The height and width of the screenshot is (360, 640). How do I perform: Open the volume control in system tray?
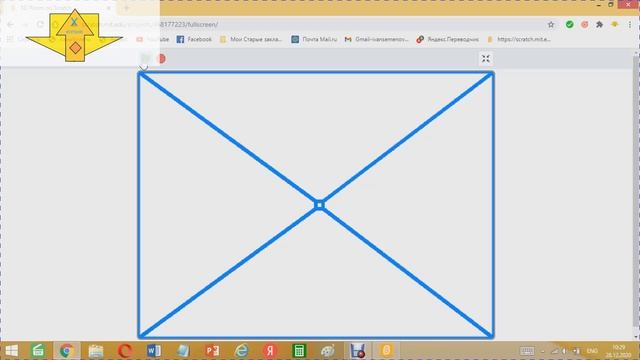564,351
